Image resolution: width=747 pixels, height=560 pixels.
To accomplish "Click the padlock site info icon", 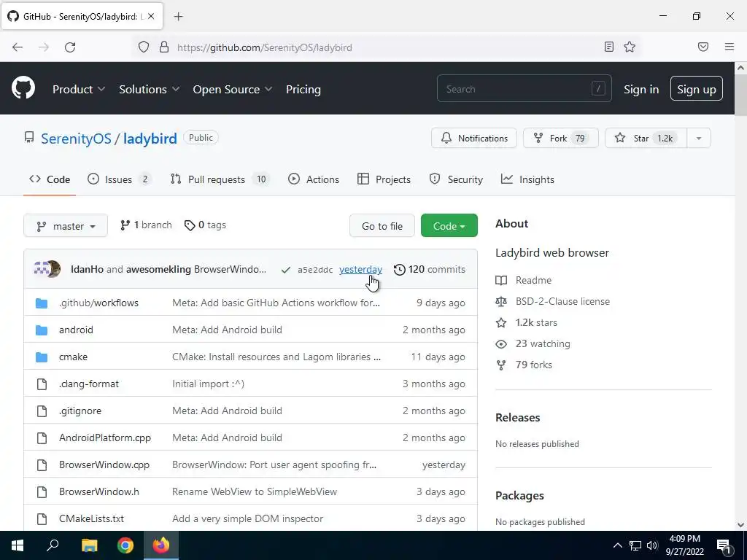I will pyautogui.click(x=164, y=47).
